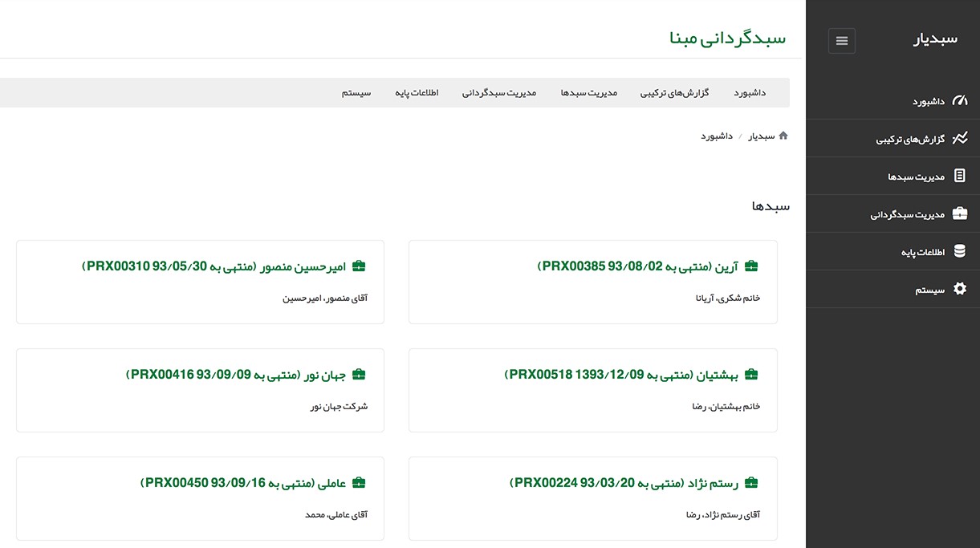Select گزارش‌های ترکیبی in top navigation bar

(x=675, y=93)
